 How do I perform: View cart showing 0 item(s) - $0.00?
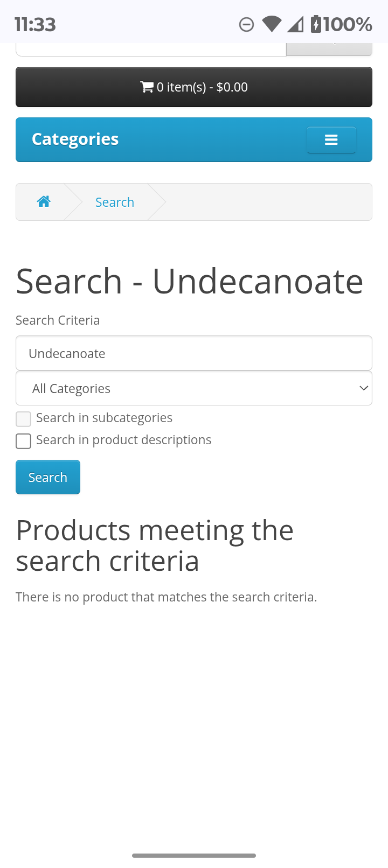194,87
